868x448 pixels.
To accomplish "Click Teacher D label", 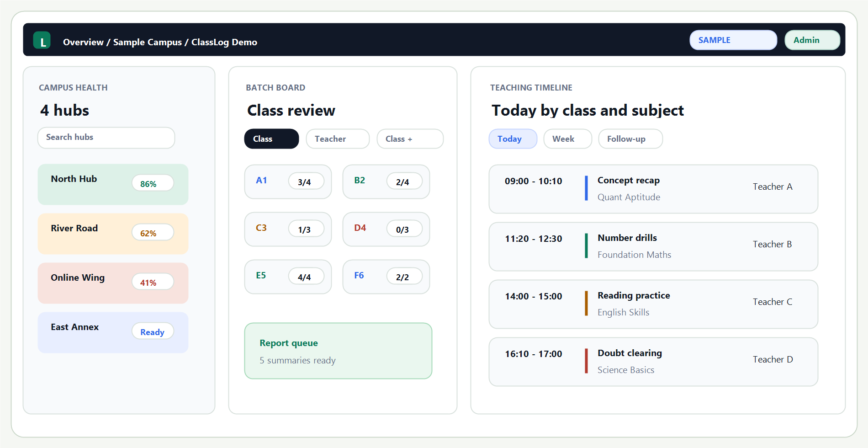I will tap(773, 359).
